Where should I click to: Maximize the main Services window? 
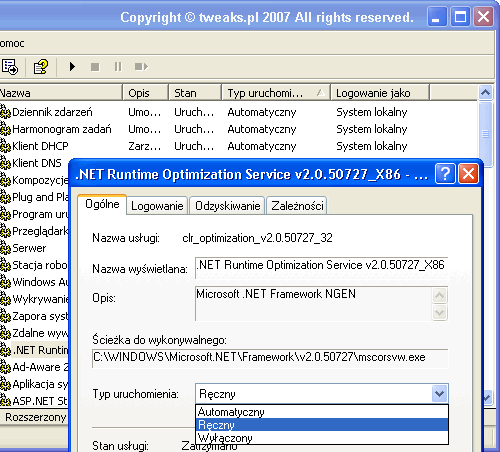pos(460,17)
